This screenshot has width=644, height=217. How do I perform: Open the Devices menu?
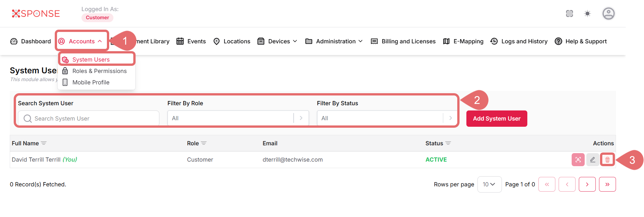[x=278, y=41]
